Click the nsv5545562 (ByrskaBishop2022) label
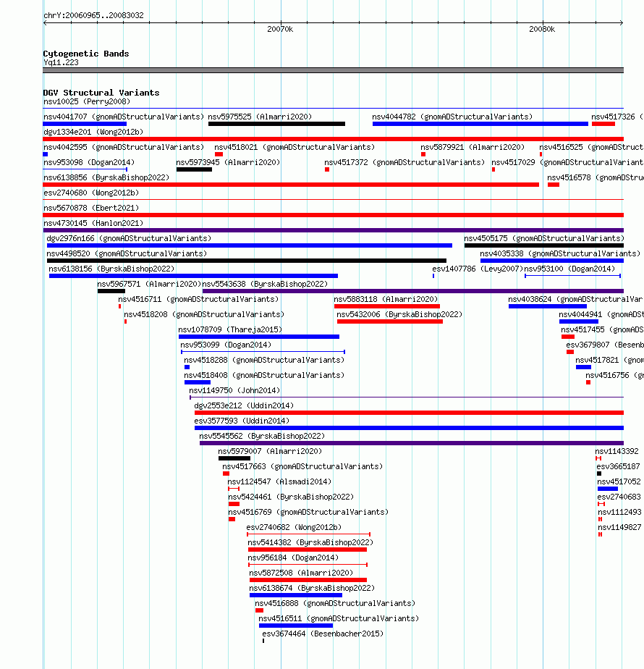This screenshot has height=669, width=644. [x=262, y=436]
